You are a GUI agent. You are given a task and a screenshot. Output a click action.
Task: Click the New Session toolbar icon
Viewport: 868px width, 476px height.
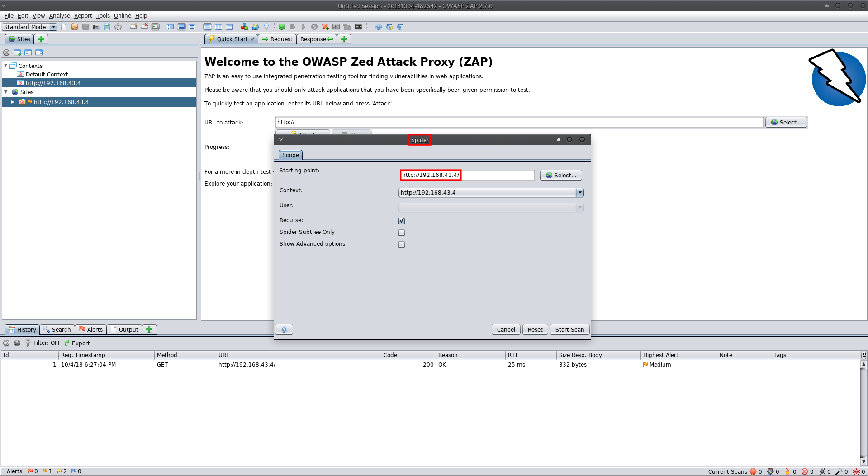coord(64,27)
